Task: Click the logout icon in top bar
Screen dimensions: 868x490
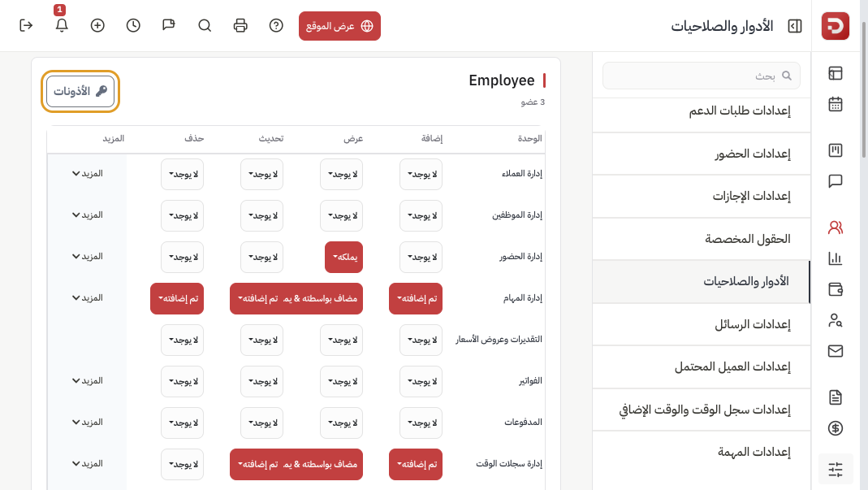Action: (26, 25)
